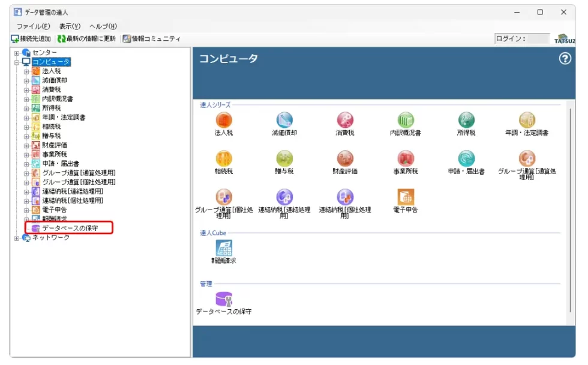Collapse the コンピュータ tree node

tap(17, 62)
